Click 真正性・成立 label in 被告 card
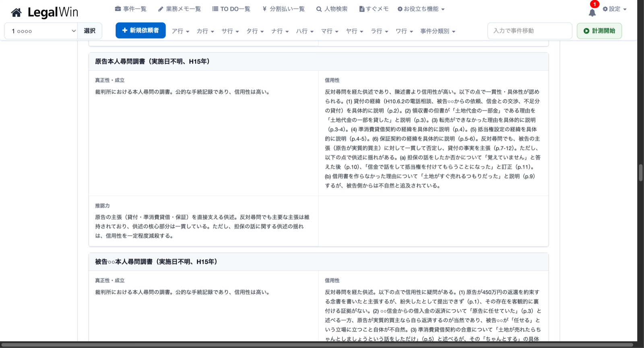 (110, 281)
